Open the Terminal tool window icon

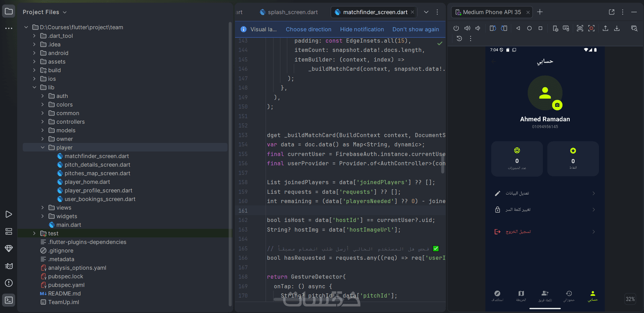pyautogui.click(x=9, y=300)
